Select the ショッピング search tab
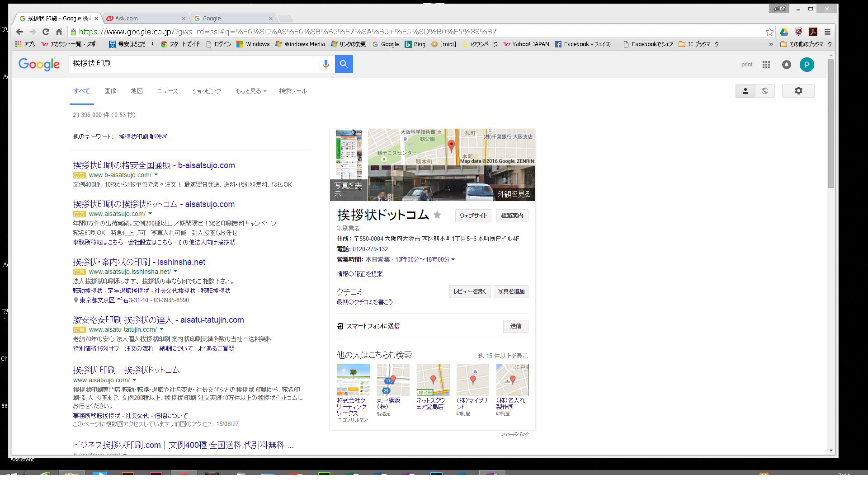Viewport: 868px width, 488px height. pos(207,91)
